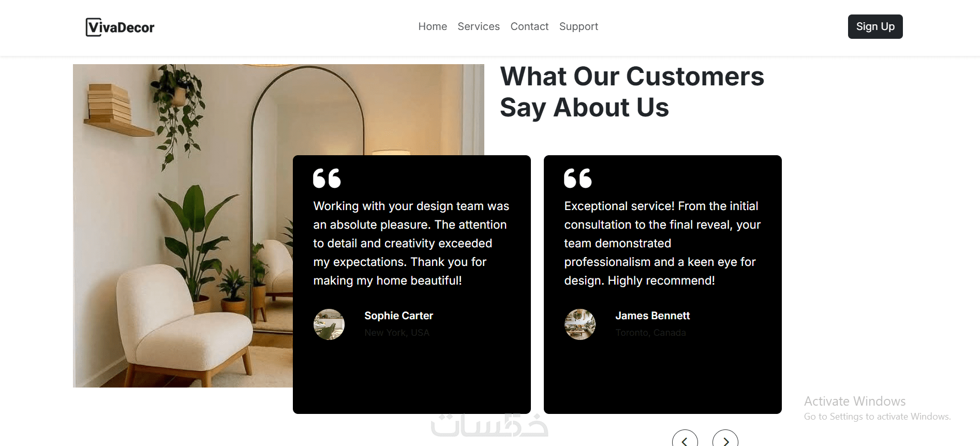
Task: Click the "What Our Customers Say About Us" heading
Action: (x=632, y=92)
